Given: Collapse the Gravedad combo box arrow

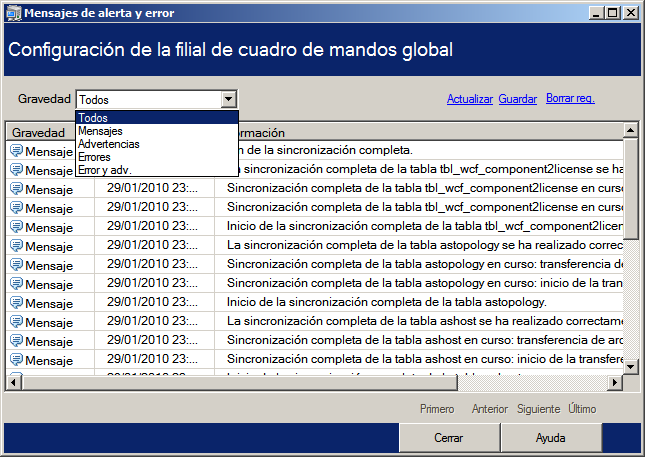Looking at the screenshot, I should (228, 99).
